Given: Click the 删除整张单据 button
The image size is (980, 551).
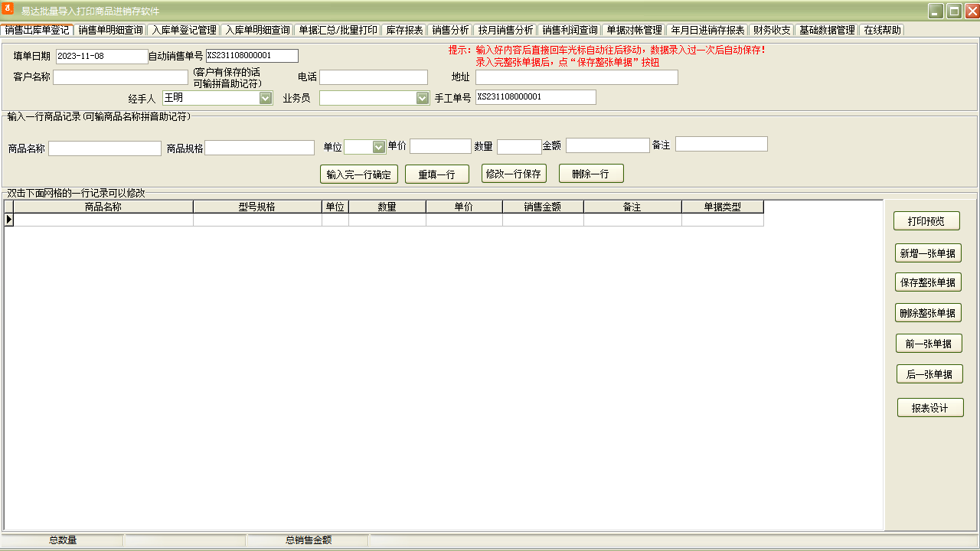Looking at the screenshot, I should pos(928,313).
